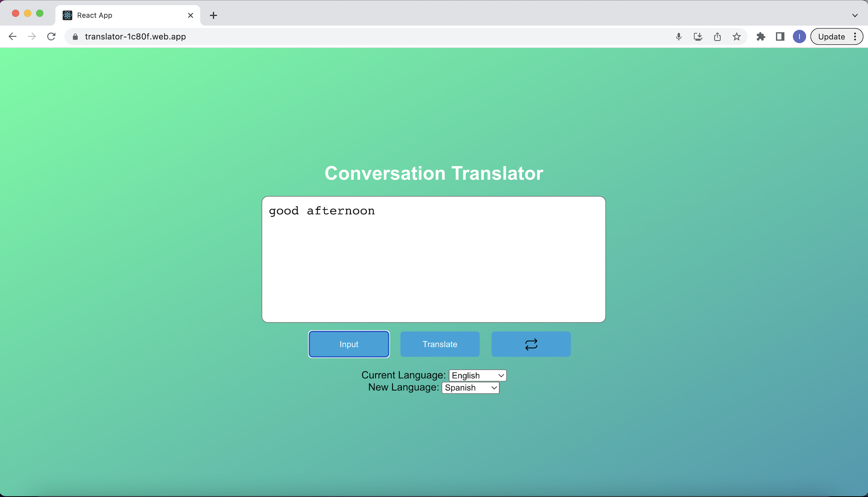This screenshot has width=868, height=497.
Task: Open the New Language Spanish dropdown
Action: (x=470, y=388)
